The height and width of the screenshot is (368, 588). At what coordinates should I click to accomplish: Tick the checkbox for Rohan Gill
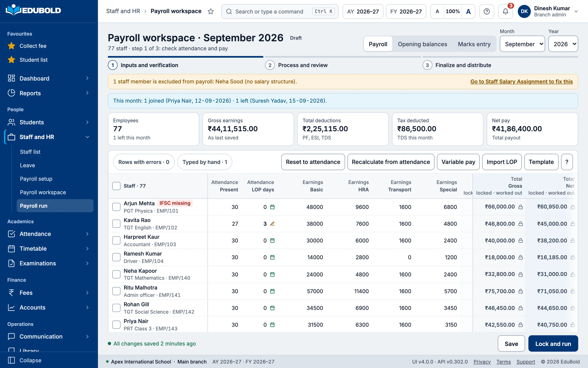click(116, 308)
